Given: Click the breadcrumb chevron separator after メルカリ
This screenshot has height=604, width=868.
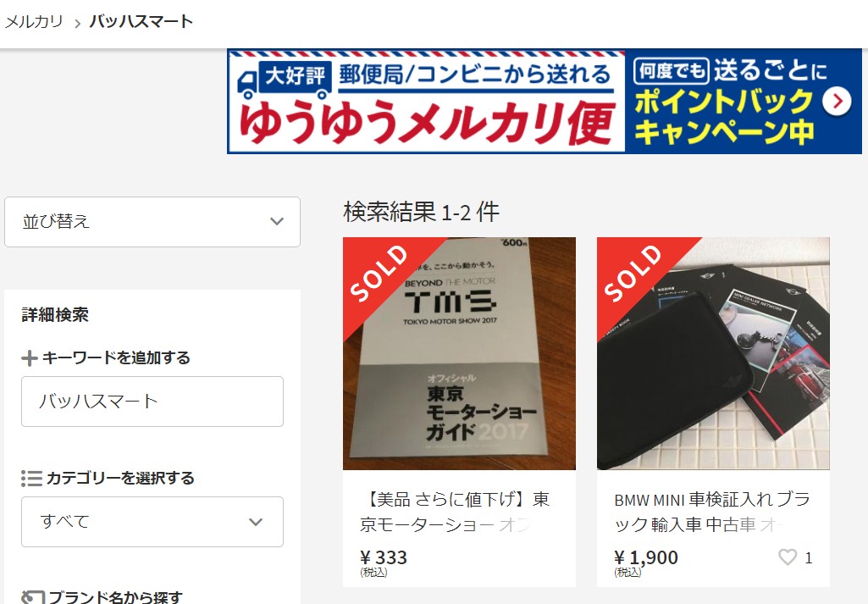Looking at the screenshot, I should point(77,23).
